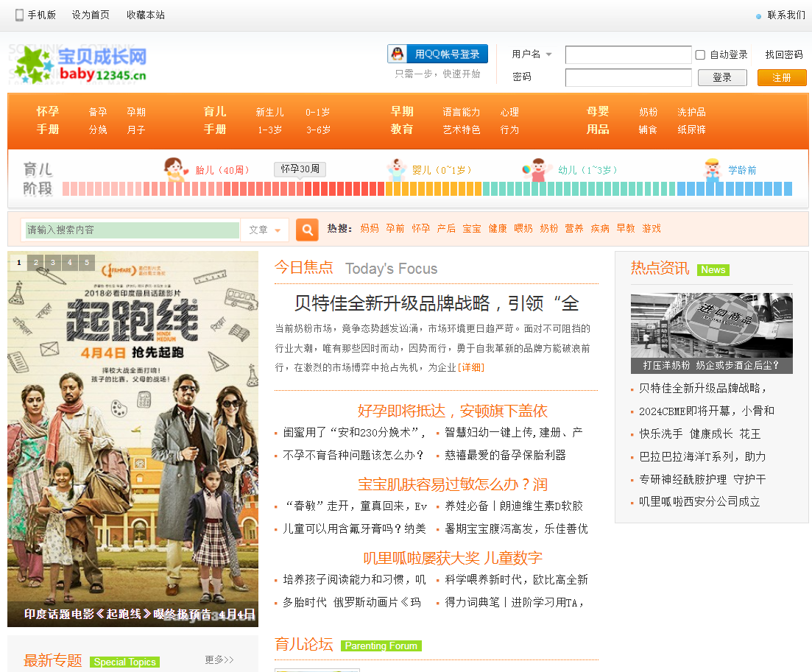Image resolution: width=812 pixels, height=672 pixels.
Task: Click hot search keyword 早教
Action: tap(626, 228)
